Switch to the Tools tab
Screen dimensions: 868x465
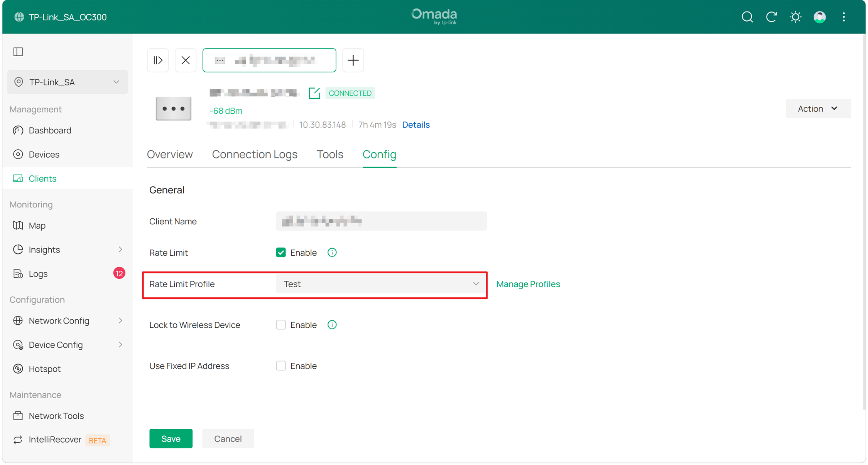(x=330, y=154)
